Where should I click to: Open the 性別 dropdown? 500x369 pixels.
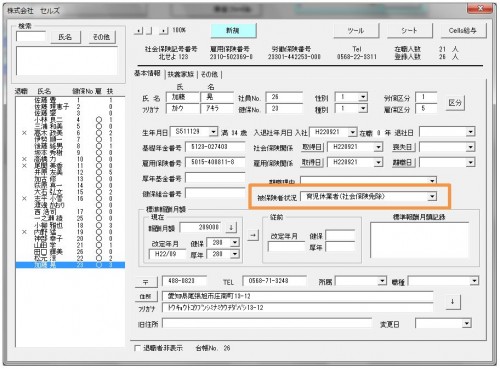(x=363, y=97)
